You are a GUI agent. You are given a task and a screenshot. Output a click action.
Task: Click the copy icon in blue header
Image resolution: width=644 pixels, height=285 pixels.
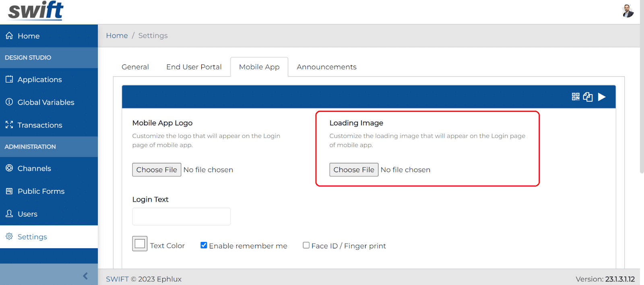tap(588, 97)
